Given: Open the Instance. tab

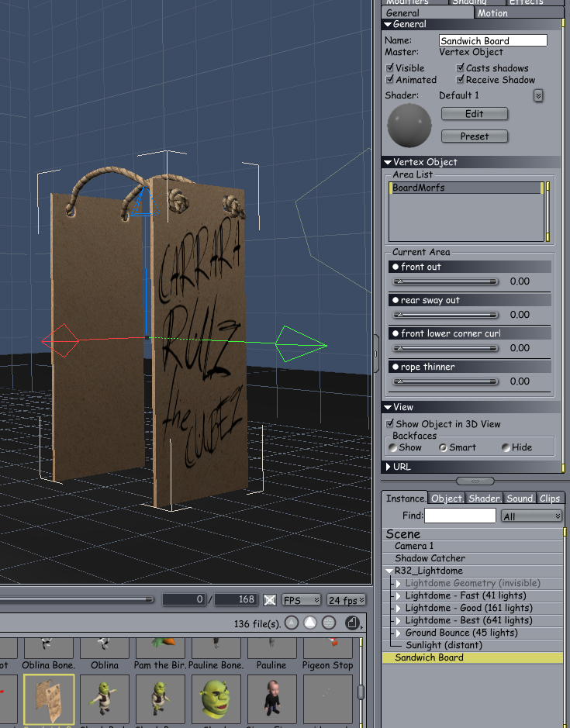Looking at the screenshot, I should [405, 499].
